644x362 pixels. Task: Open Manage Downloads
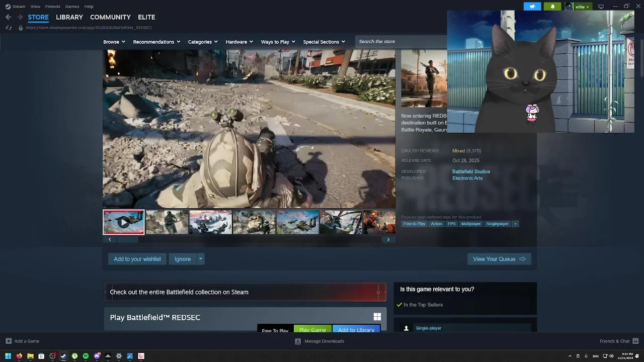319,341
